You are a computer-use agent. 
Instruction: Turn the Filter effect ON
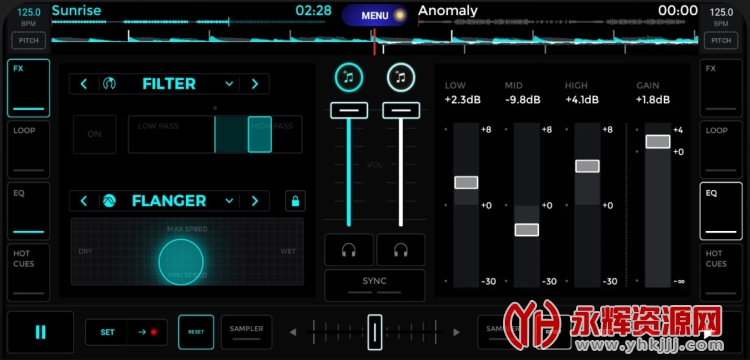point(95,134)
